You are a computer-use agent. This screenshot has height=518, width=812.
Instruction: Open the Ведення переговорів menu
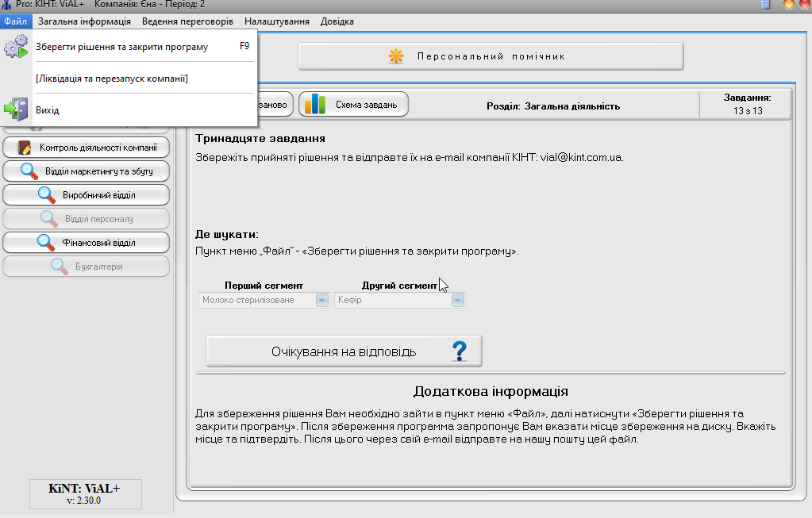click(x=187, y=21)
